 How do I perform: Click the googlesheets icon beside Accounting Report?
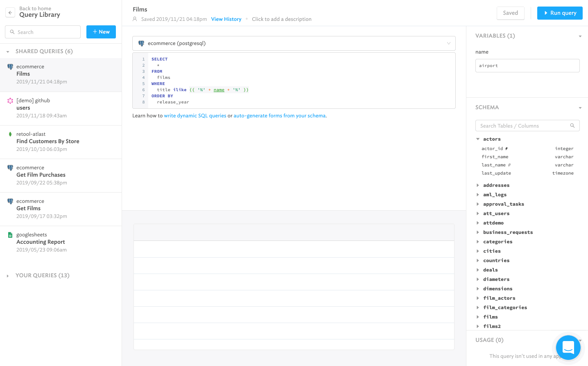point(9,234)
